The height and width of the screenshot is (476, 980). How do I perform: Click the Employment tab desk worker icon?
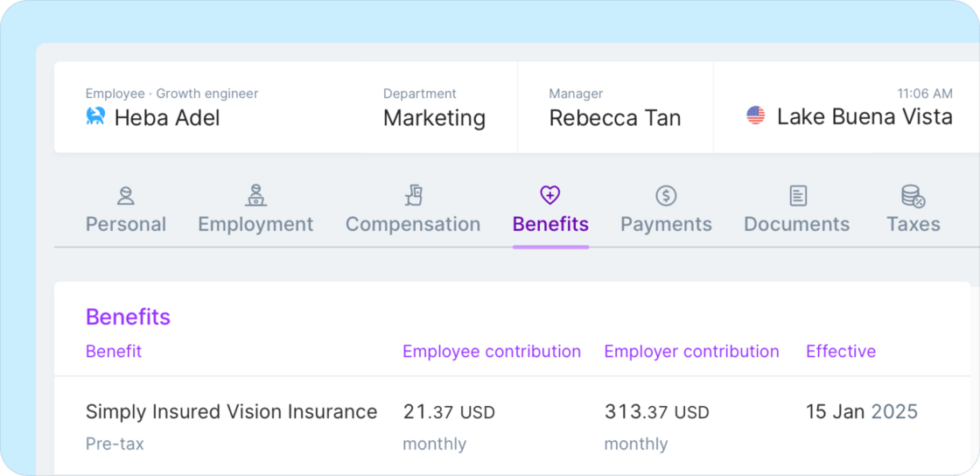click(x=255, y=195)
